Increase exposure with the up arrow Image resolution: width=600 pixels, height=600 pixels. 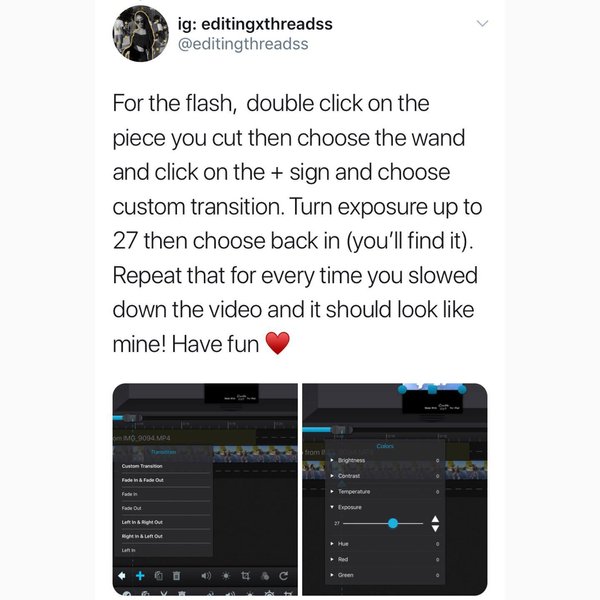tap(435, 519)
